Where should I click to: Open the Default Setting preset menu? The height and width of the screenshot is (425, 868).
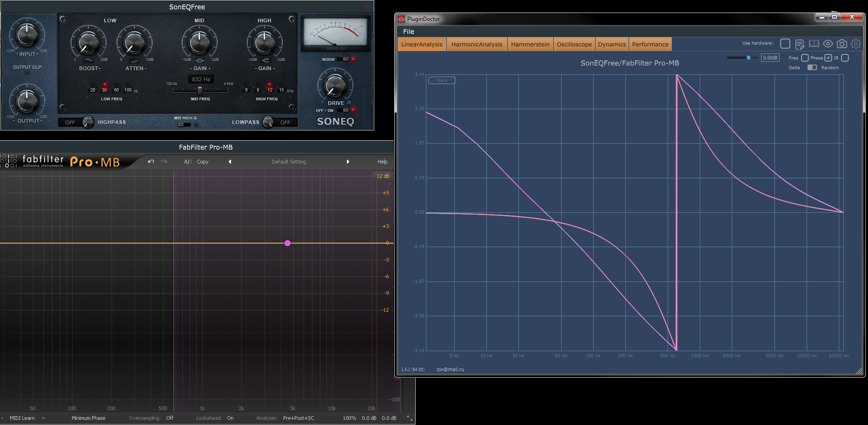pos(289,162)
